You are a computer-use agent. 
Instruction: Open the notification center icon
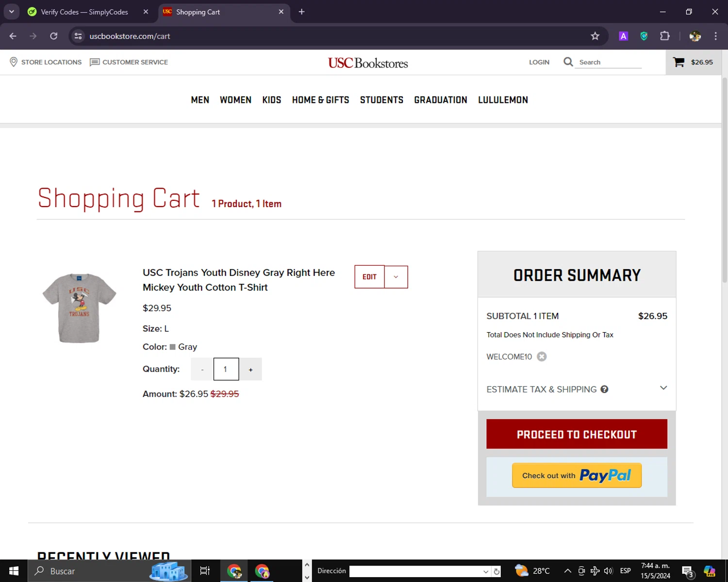click(687, 572)
